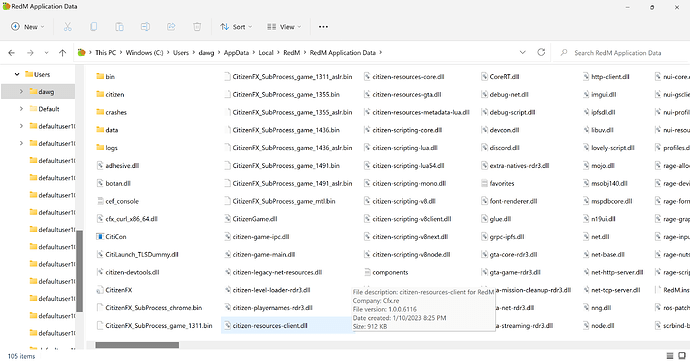690x362 pixels.
Task: Switch to large thumbnails view icon
Action: point(682,355)
